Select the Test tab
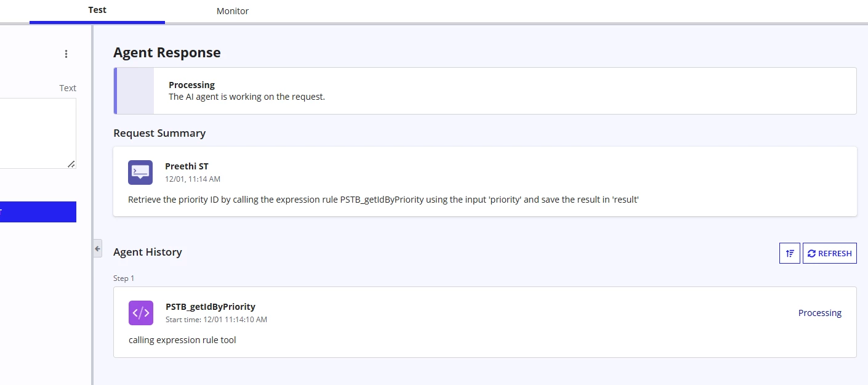The width and height of the screenshot is (868, 385). point(97,10)
